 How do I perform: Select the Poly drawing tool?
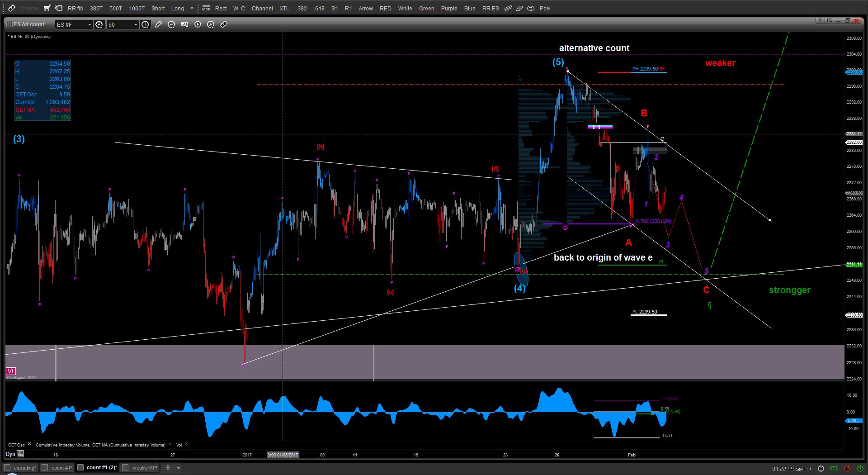point(545,9)
